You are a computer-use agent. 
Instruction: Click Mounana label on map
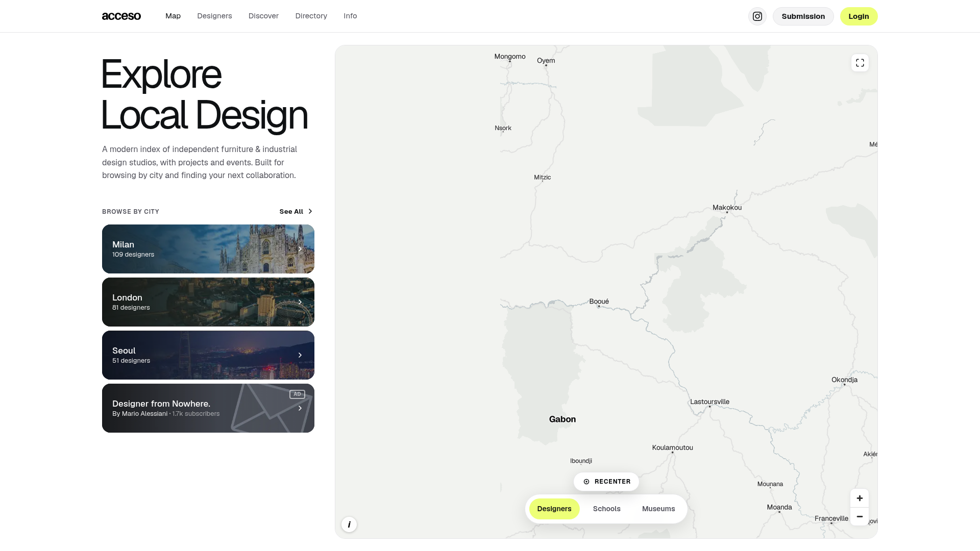tap(770, 484)
